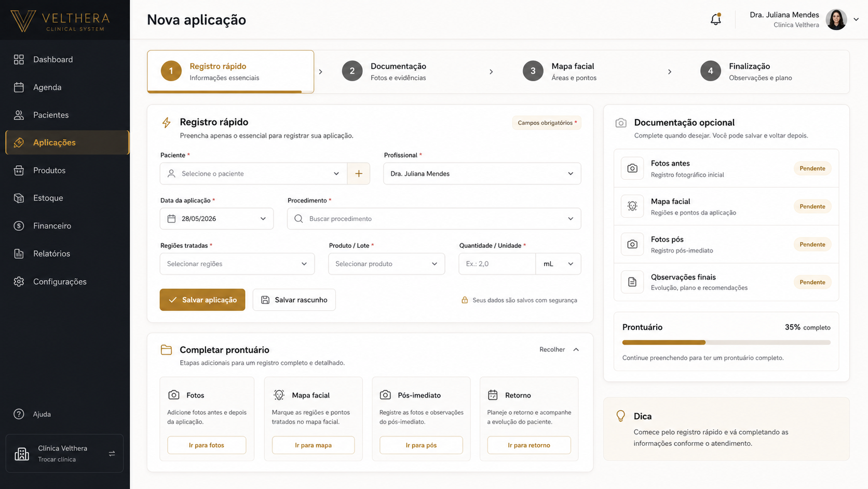
Task: Click the 35% completo text
Action: 808,327
